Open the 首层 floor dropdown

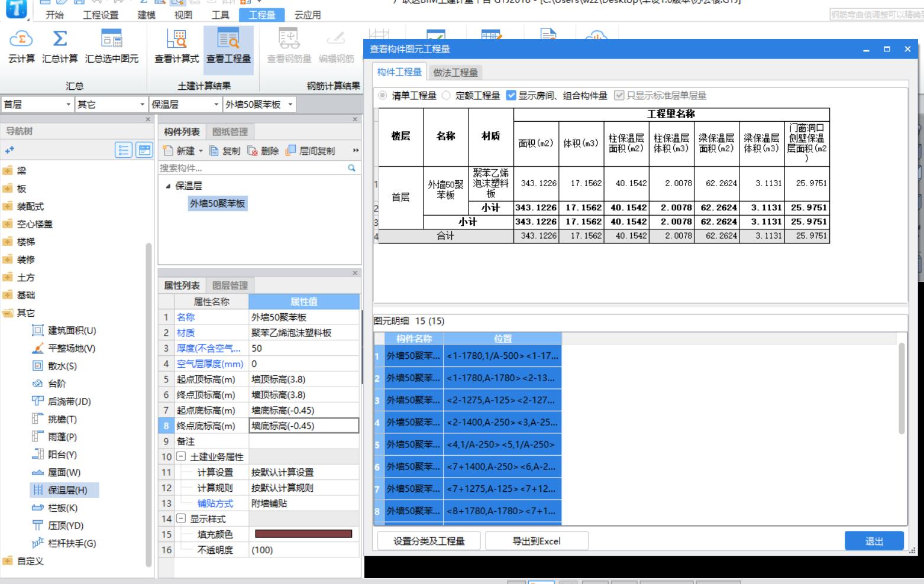pyautogui.click(x=69, y=105)
